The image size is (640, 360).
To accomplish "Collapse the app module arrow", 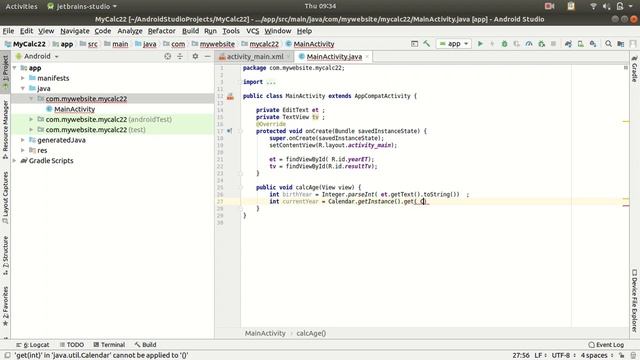I will [x=15, y=68].
